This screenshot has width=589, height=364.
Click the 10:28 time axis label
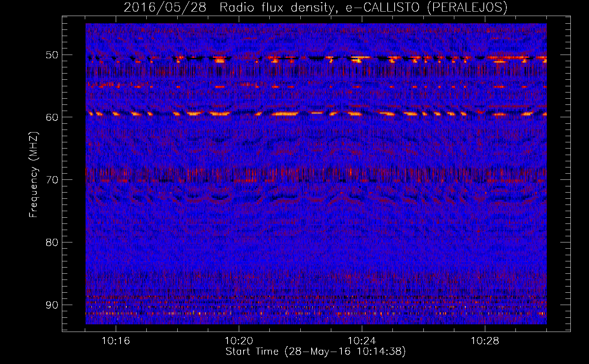[x=485, y=341]
